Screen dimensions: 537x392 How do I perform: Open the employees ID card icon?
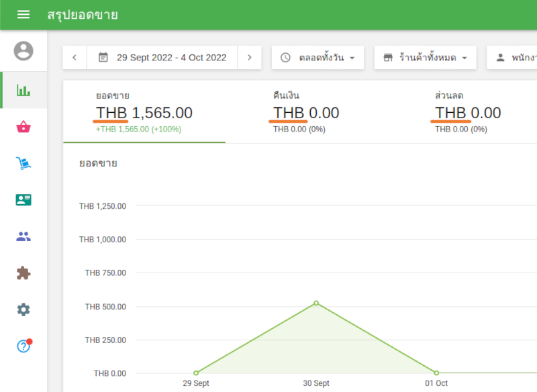[x=23, y=200]
